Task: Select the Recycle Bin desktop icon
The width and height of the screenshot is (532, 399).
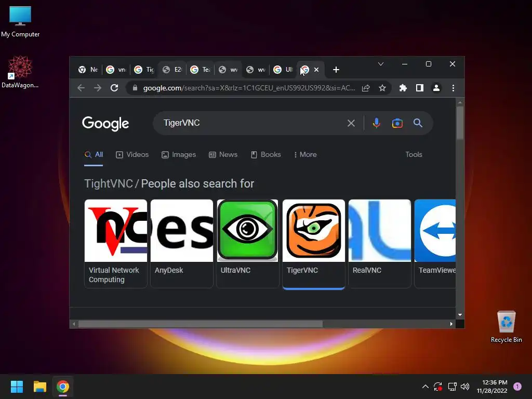Action: (x=506, y=327)
